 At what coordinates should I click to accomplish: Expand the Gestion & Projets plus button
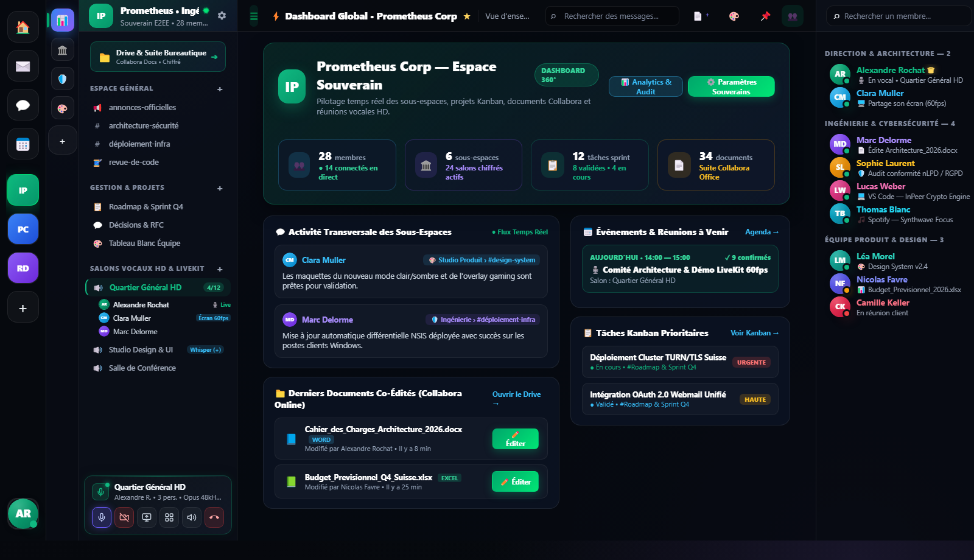(x=220, y=188)
